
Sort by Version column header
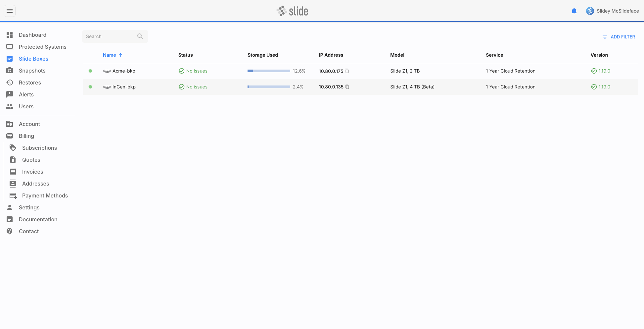[599, 55]
